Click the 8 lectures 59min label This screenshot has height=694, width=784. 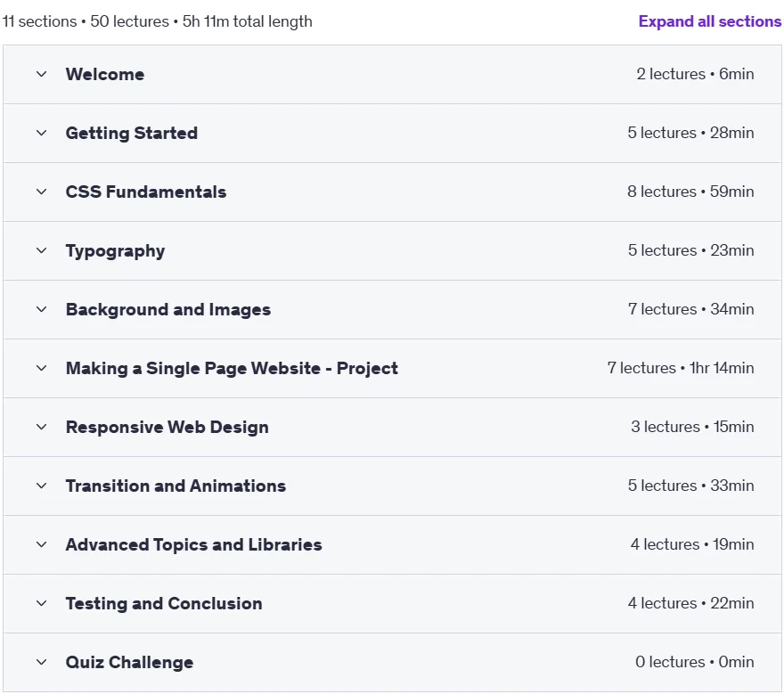(x=690, y=192)
